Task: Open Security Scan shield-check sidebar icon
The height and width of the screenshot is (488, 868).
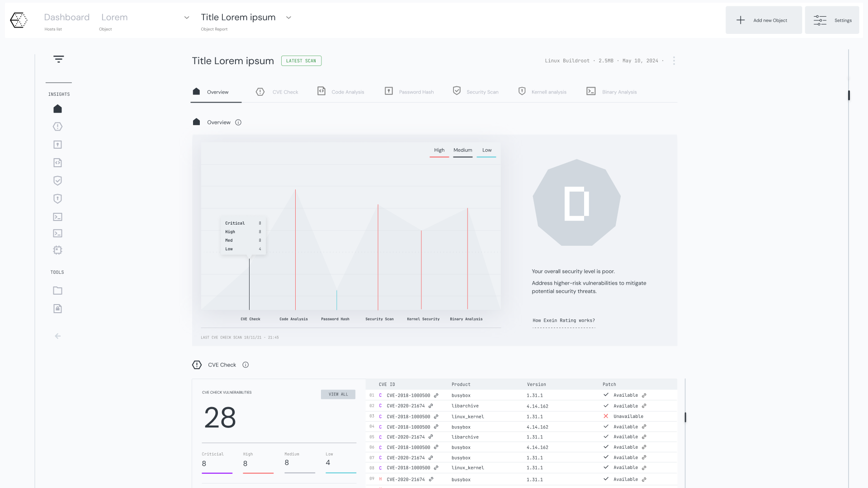Action: click(57, 181)
